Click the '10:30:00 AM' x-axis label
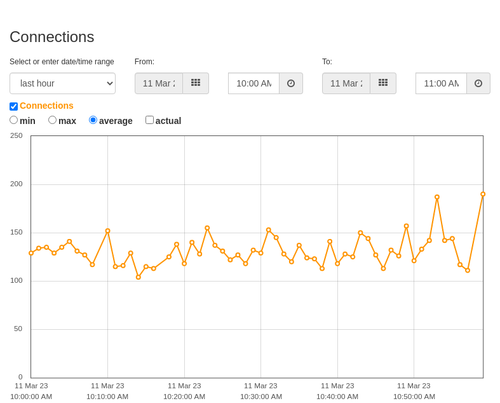This screenshot has width=500, height=403. [261, 397]
